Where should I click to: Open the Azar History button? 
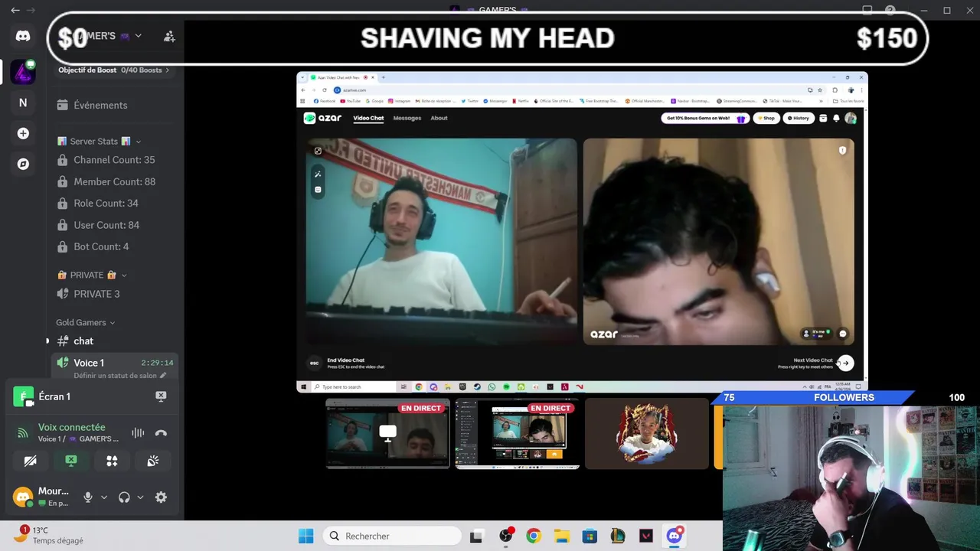coord(798,118)
